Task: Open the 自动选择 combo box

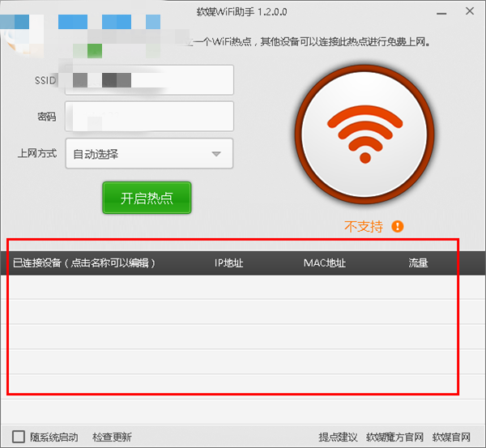Action: click(149, 153)
